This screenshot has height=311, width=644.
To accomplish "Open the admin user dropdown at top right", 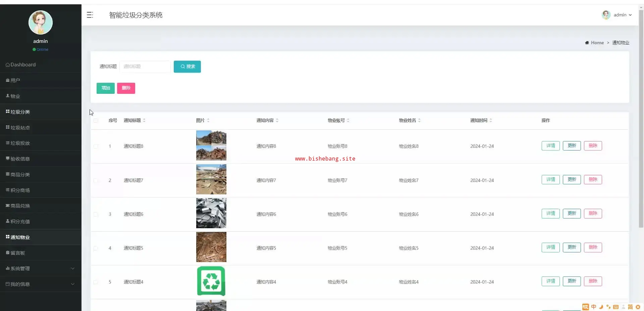I will pyautogui.click(x=617, y=15).
